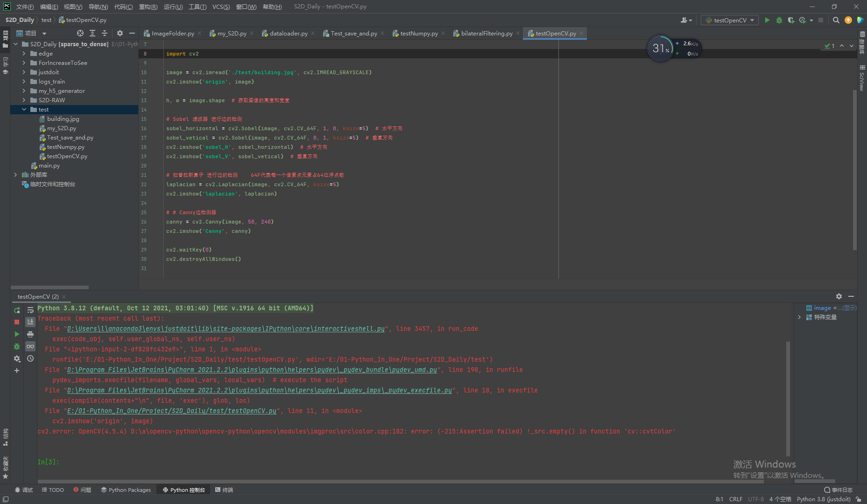
Task: Open the TODO tool window
Action: (53, 490)
